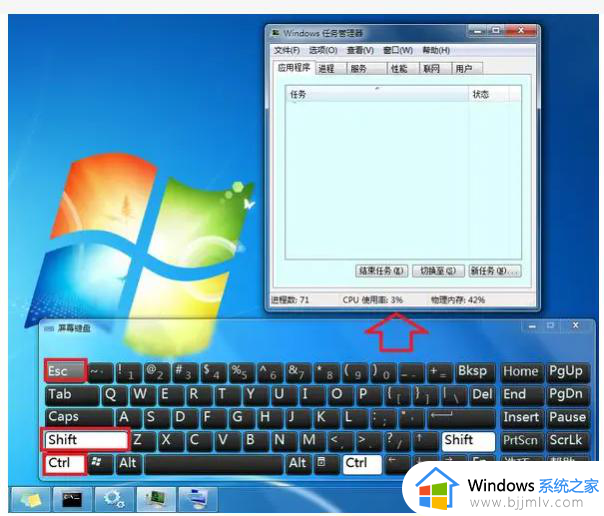This screenshot has height=516, width=604.
Task: Tap the PrtScn key
Action: (522, 441)
